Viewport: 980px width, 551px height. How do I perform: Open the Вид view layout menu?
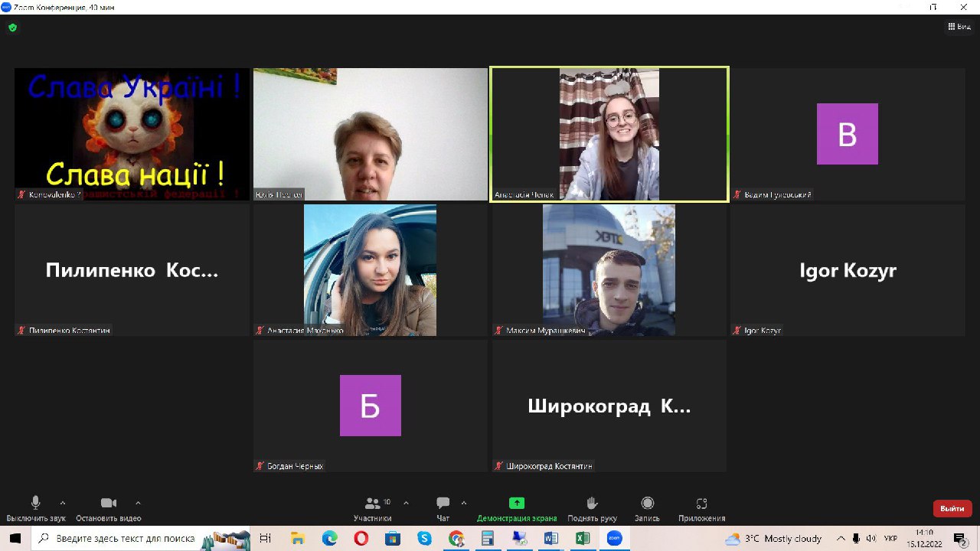tap(959, 27)
